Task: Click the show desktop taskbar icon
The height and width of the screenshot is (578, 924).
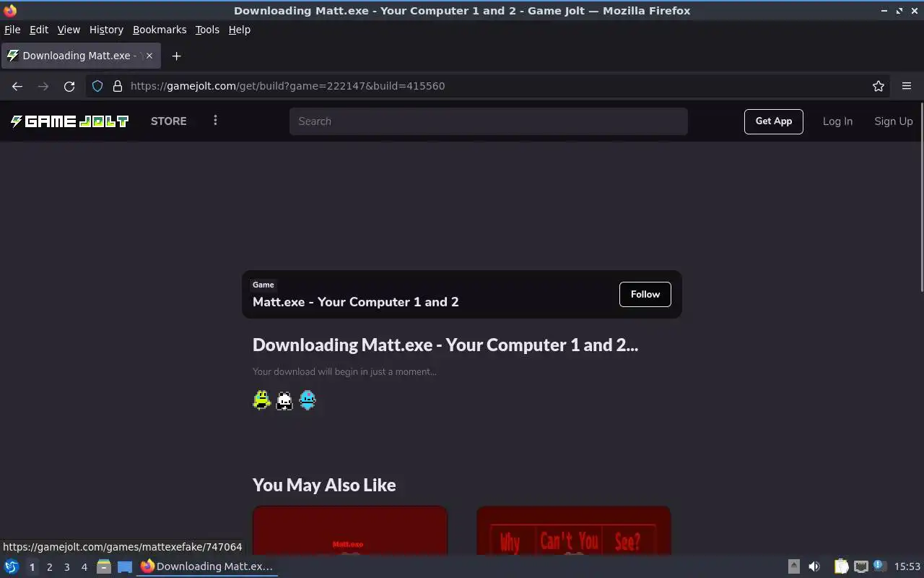Action: [125, 566]
